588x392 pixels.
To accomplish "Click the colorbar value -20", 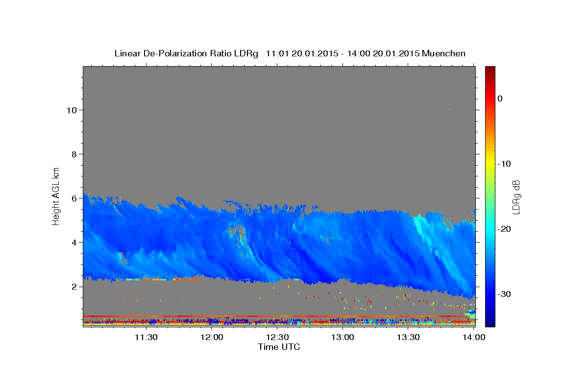I will (x=505, y=229).
